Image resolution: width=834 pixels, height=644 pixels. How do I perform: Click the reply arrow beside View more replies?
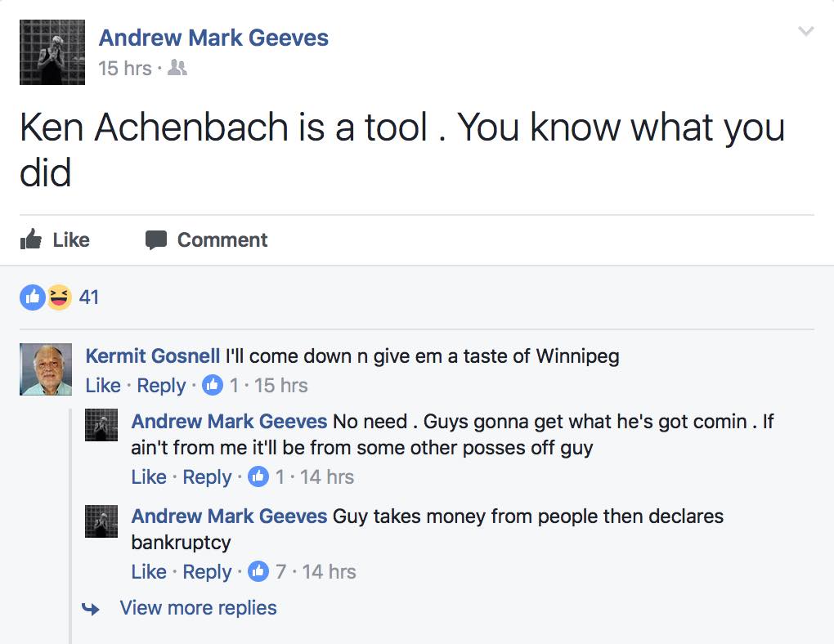click(x=91, y=608)
